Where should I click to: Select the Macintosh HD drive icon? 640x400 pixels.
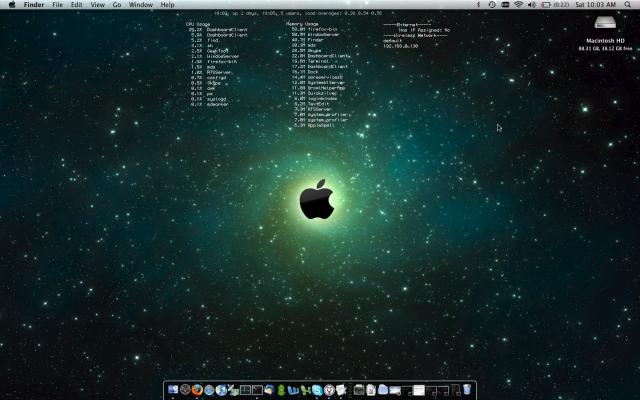(x=605, y=22)
